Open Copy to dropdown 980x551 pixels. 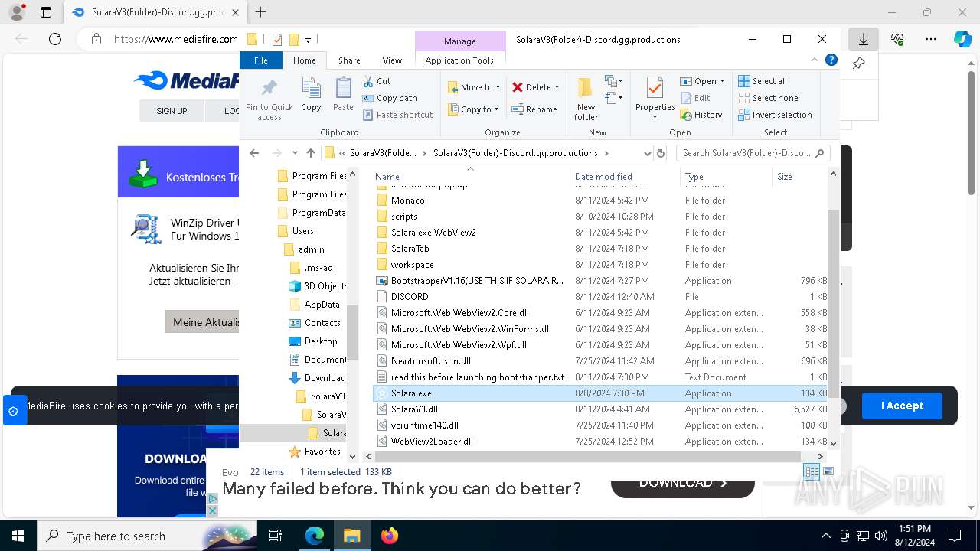473,109
